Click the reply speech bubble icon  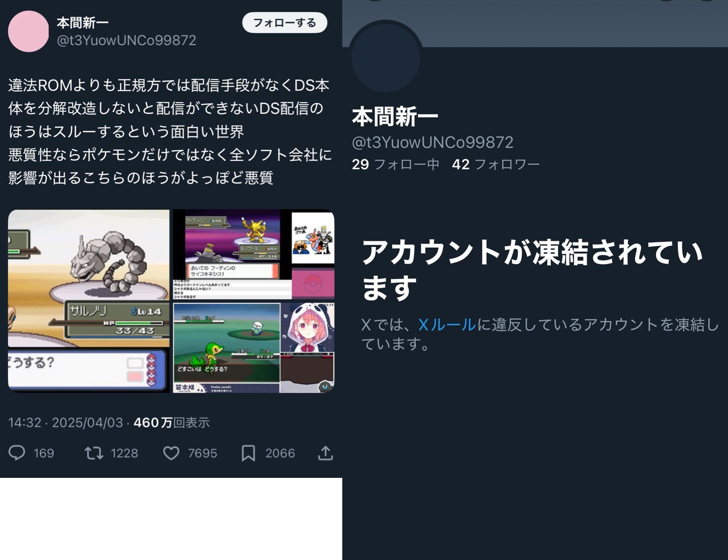[x=17, y=453]
